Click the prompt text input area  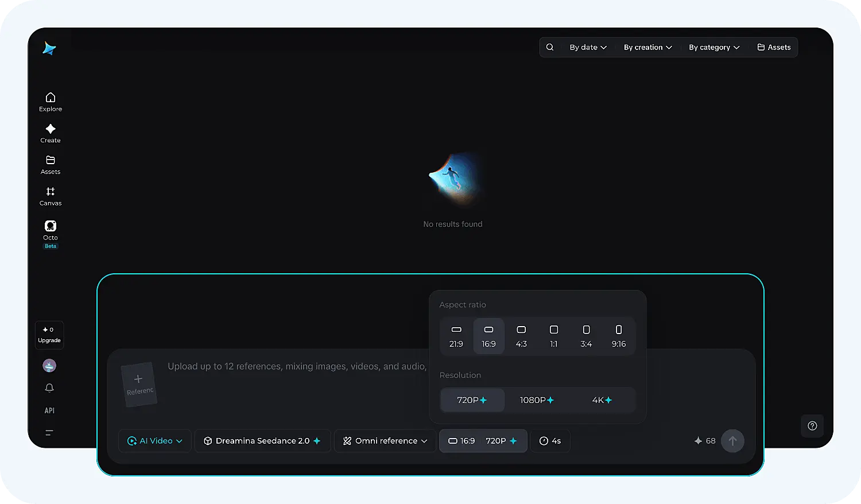(x=297, y=366)
